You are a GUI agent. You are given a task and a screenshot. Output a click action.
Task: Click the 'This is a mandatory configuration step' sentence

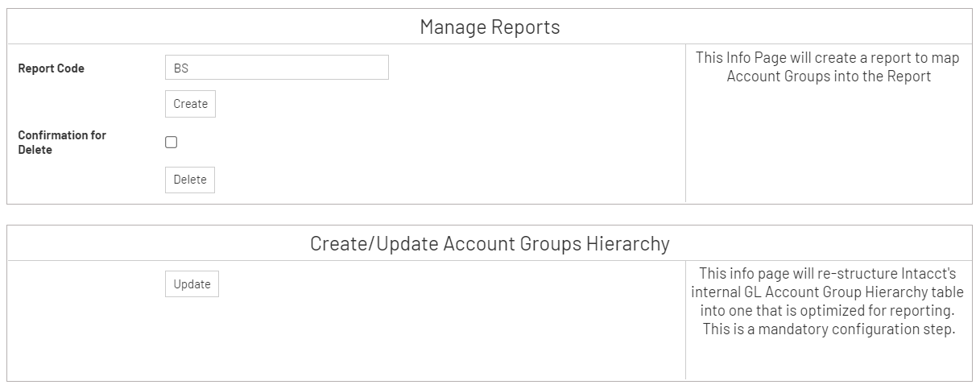pyautogui.click(x=829, y=329)
